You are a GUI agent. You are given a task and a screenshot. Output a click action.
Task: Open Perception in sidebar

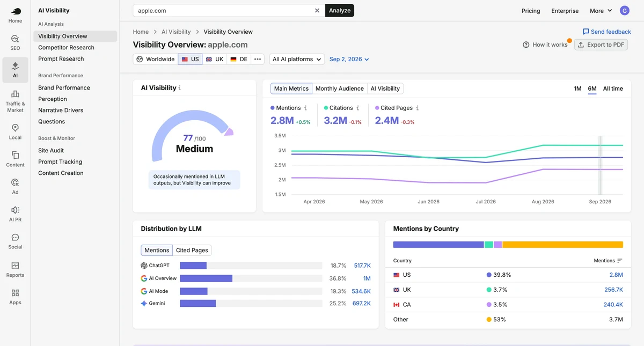click(x=53, y=99)
